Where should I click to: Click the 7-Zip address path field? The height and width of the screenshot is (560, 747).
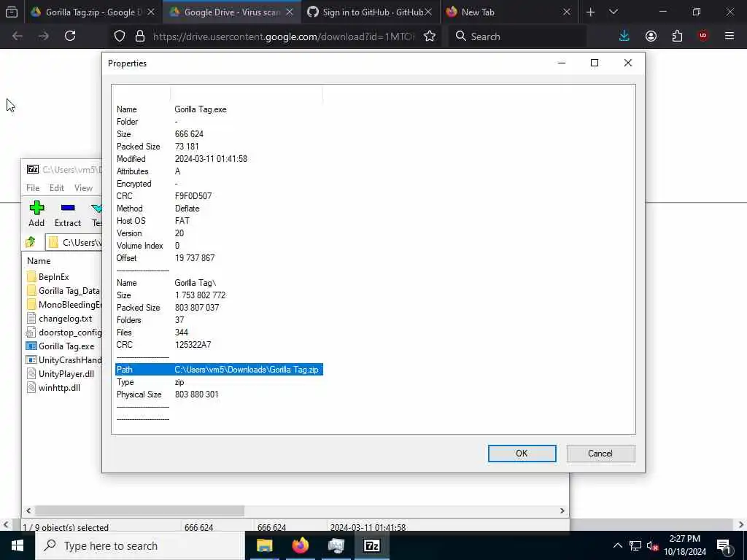click(x=74, y=242)
